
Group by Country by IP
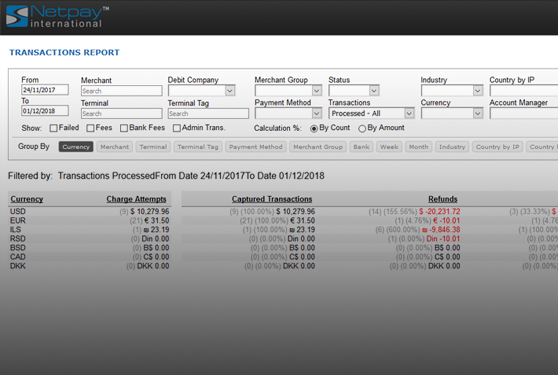click(x=498, y=147)
